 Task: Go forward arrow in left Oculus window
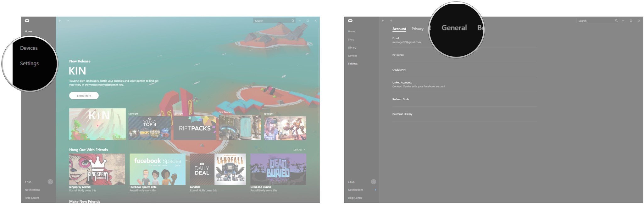[68, 21]
